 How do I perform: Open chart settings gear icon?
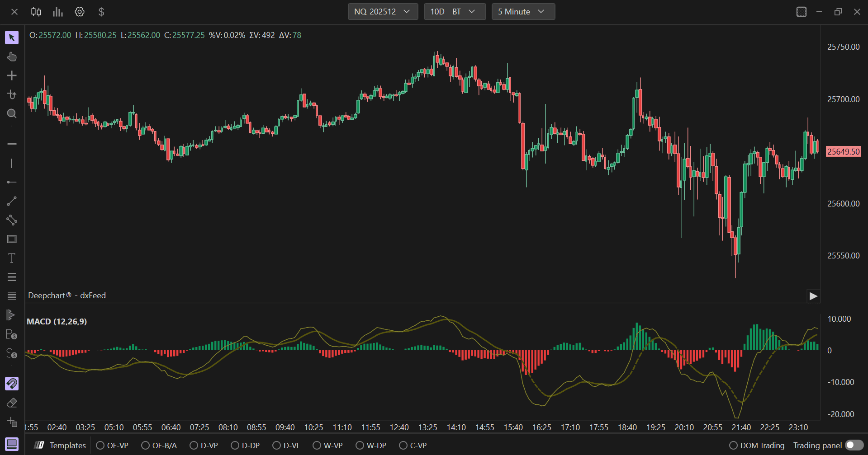pos(80,12)
